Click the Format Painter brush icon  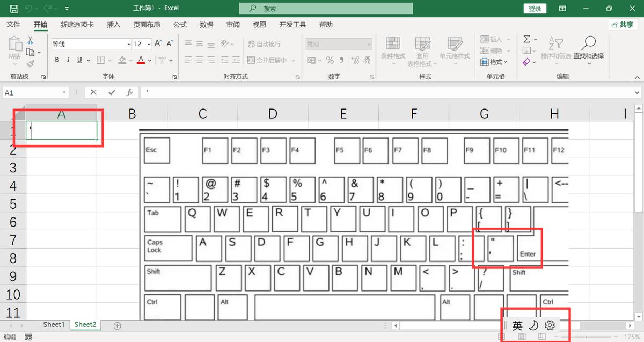click(x=30, y=63)
